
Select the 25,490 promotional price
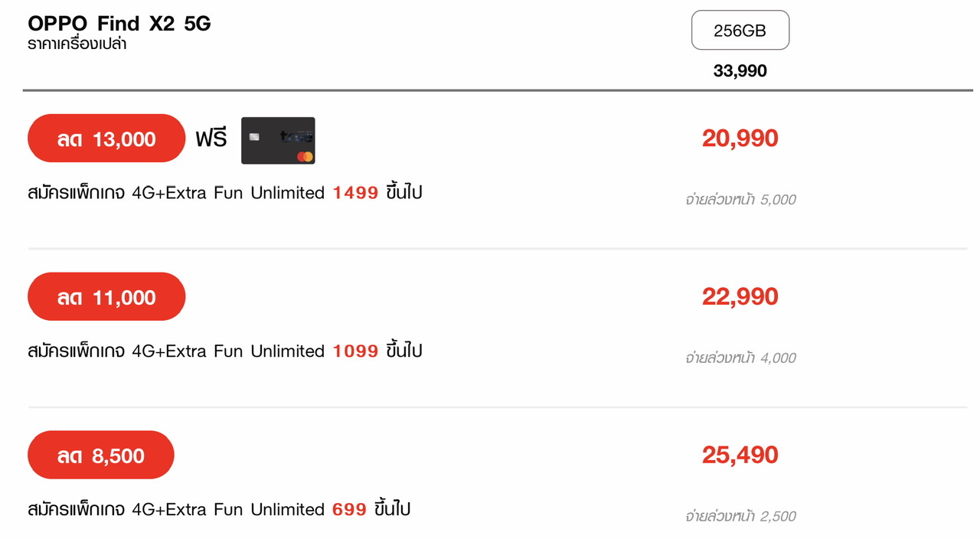click(x=740, y=456)
